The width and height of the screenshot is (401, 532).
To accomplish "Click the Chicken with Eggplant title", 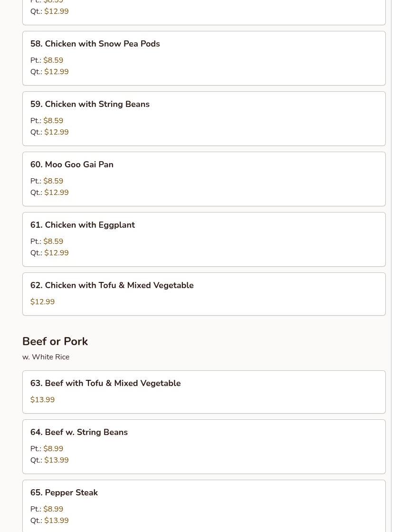I will (x=83, y=225).
